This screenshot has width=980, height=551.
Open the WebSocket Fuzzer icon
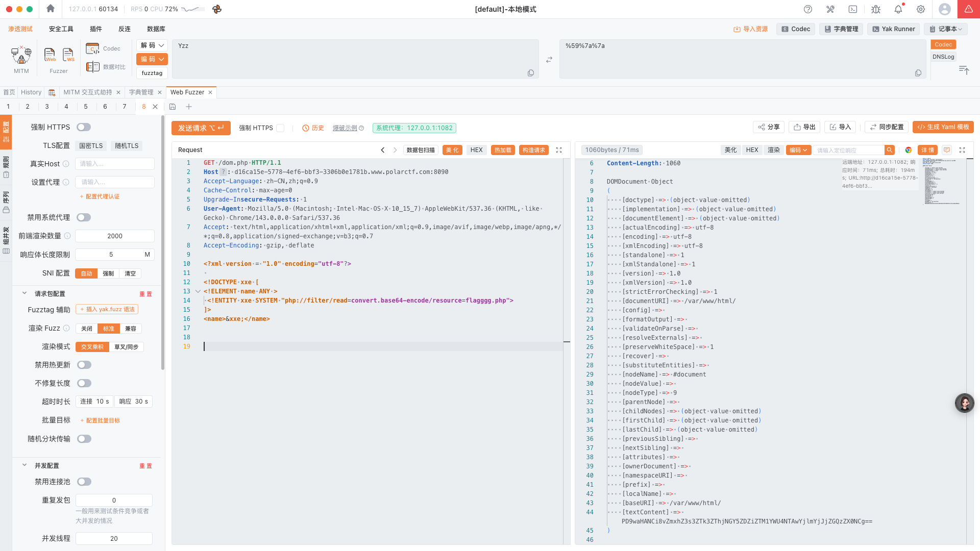[x=68, y=54]
